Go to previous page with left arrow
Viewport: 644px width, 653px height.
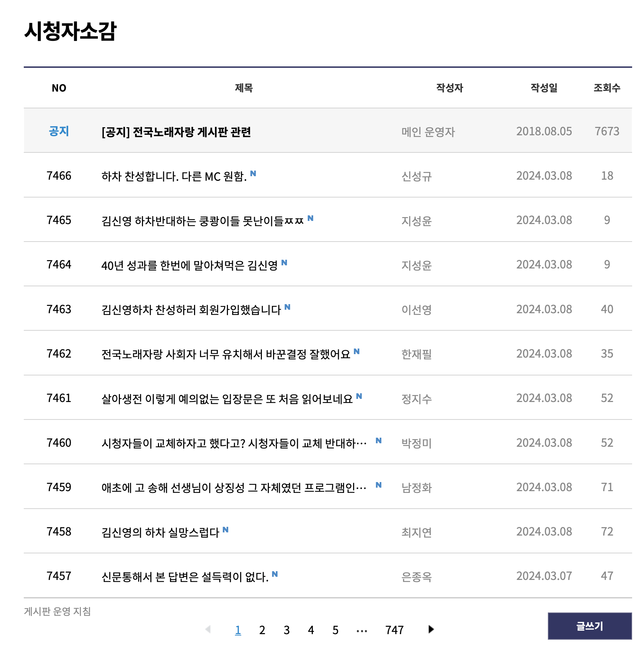tap(208, 629)
